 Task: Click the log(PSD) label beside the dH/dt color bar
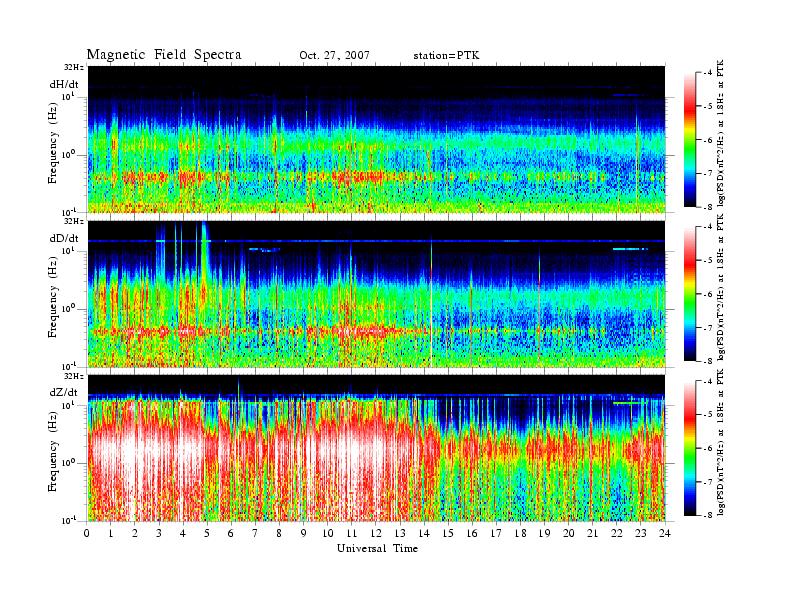pyautogui.click(x=721, y=132)
